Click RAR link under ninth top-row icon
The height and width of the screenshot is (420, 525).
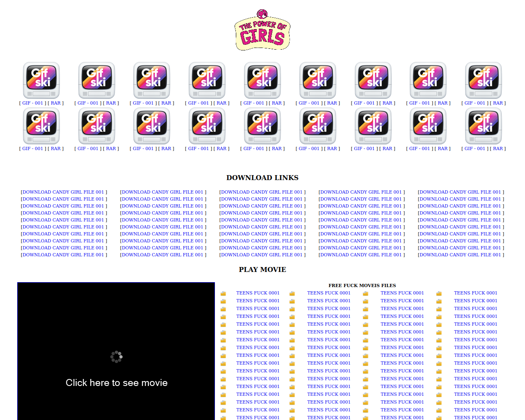(498, 103)
